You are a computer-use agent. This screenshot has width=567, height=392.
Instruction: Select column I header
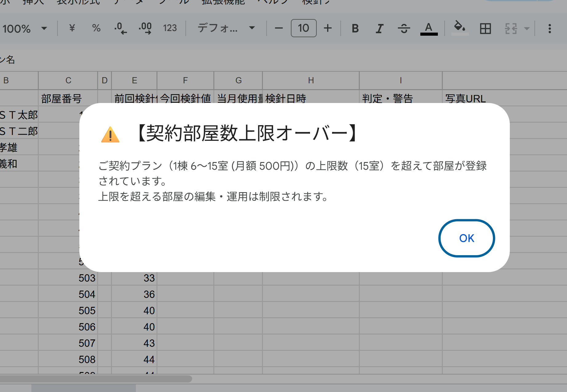[x=401, y=81]
